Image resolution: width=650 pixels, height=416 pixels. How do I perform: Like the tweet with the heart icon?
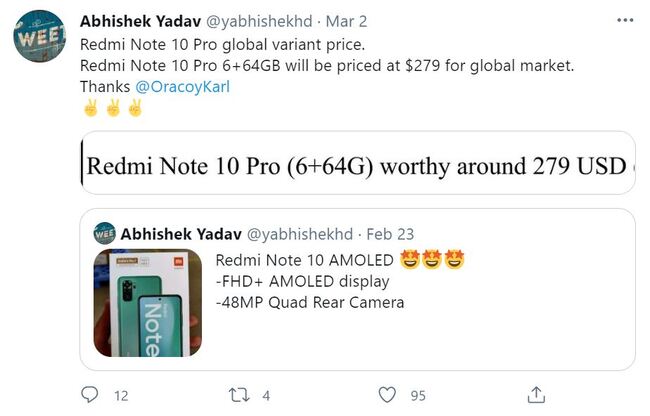pyautogui.click(x=387, y=394)
